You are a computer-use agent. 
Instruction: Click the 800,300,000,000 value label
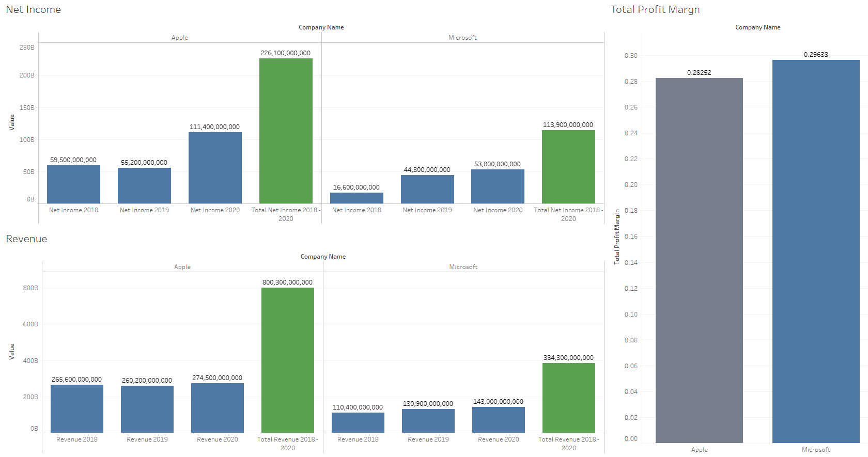coord(287,282)
